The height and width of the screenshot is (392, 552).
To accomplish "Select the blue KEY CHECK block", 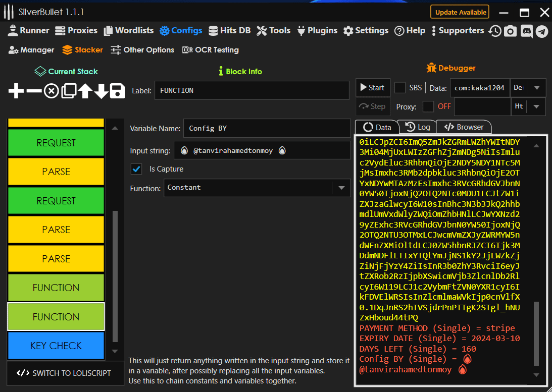I will pos(56,346).
